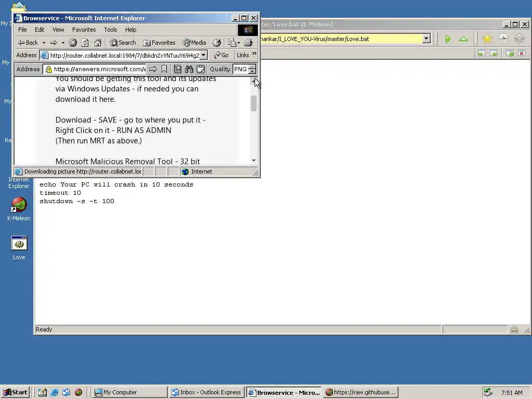Click the IE scroll down arrow
Viewport: 532px width, 399px height.
coord(254,161)
